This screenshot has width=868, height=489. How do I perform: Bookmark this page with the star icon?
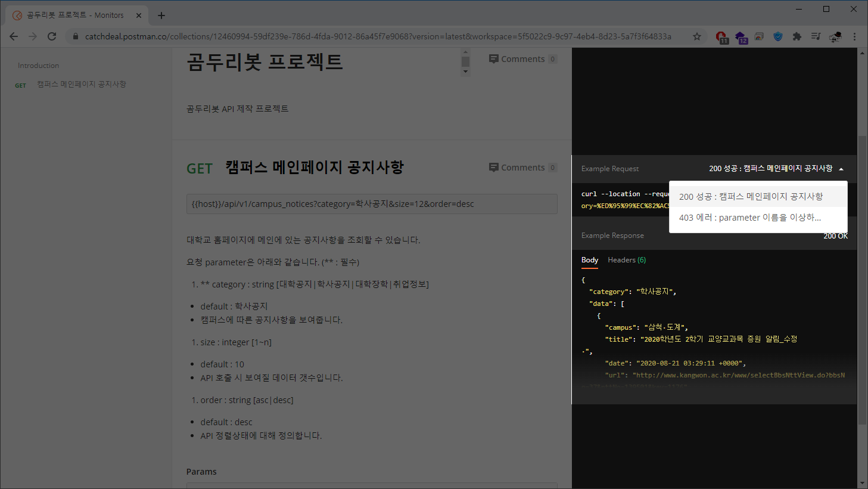click(x=697, y=36)
